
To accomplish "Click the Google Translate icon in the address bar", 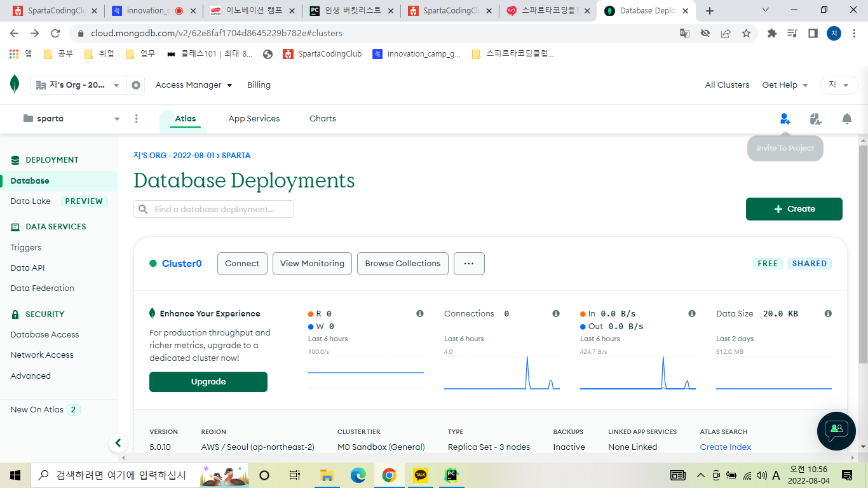I will point(684,33).
